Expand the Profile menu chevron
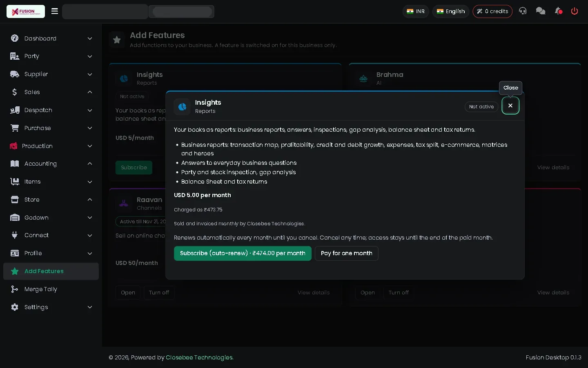Viewport: 588px width, 368px height. click(x=90, y=253)
